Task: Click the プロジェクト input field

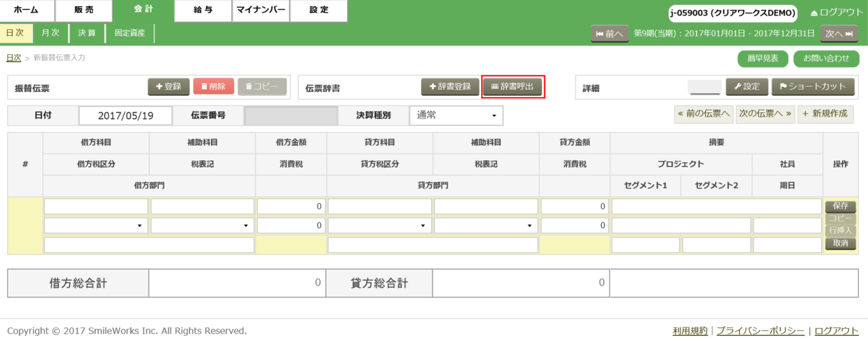Action: click(681, 226)
